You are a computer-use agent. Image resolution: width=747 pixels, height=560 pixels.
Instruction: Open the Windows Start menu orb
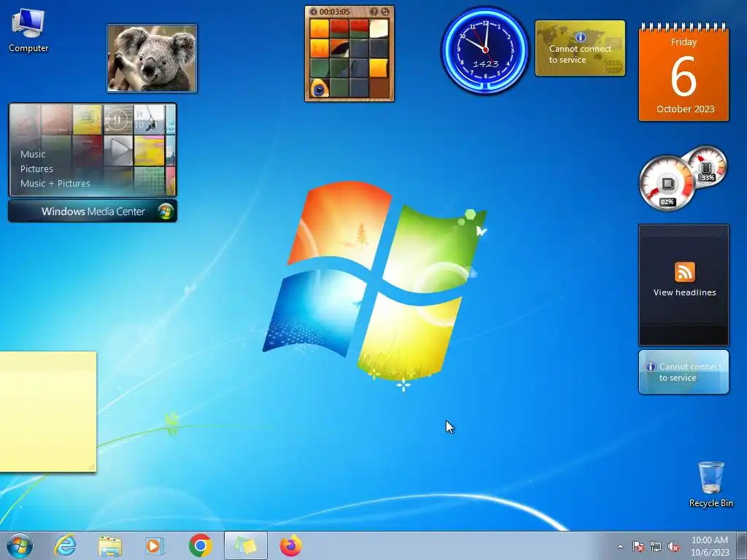pos(20,545)
